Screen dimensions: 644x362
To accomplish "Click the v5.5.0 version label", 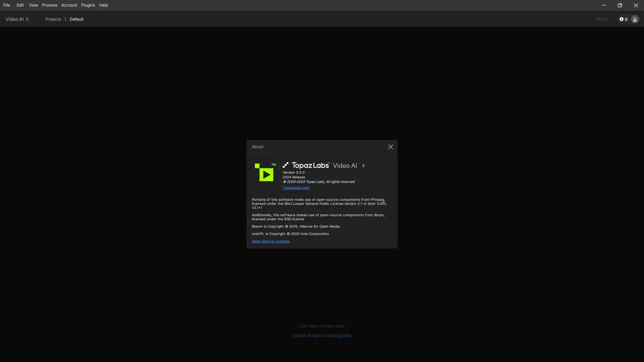I will [601, 19].
